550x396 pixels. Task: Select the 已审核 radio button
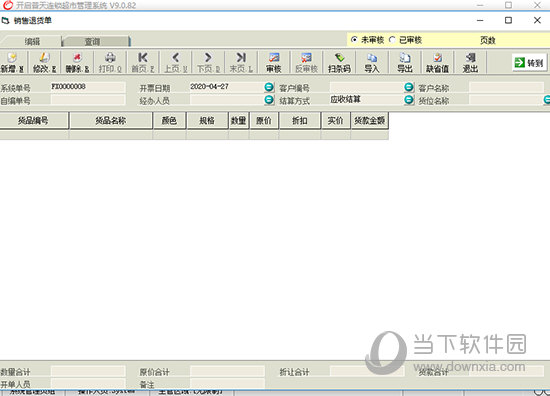click(x=392, y=40)
